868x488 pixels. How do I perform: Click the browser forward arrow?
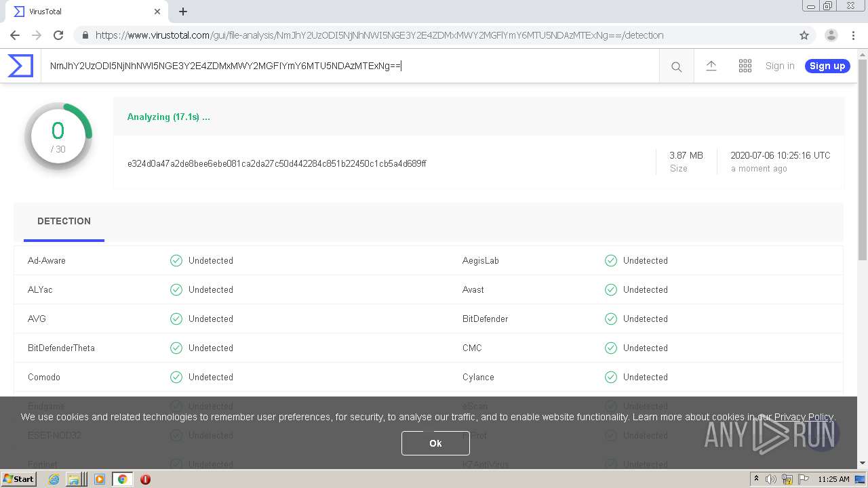(37, 35)
